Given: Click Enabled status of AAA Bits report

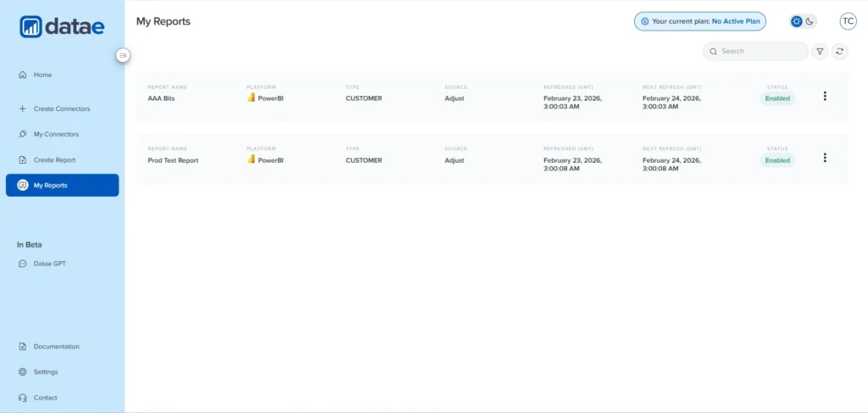Looking at the screenshot, I should (x=777, y=98).
